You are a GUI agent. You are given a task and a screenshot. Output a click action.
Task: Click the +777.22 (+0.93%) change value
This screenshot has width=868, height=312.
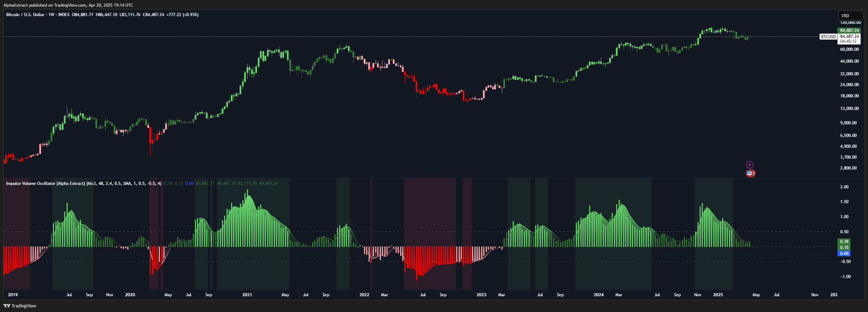[182, 15]
